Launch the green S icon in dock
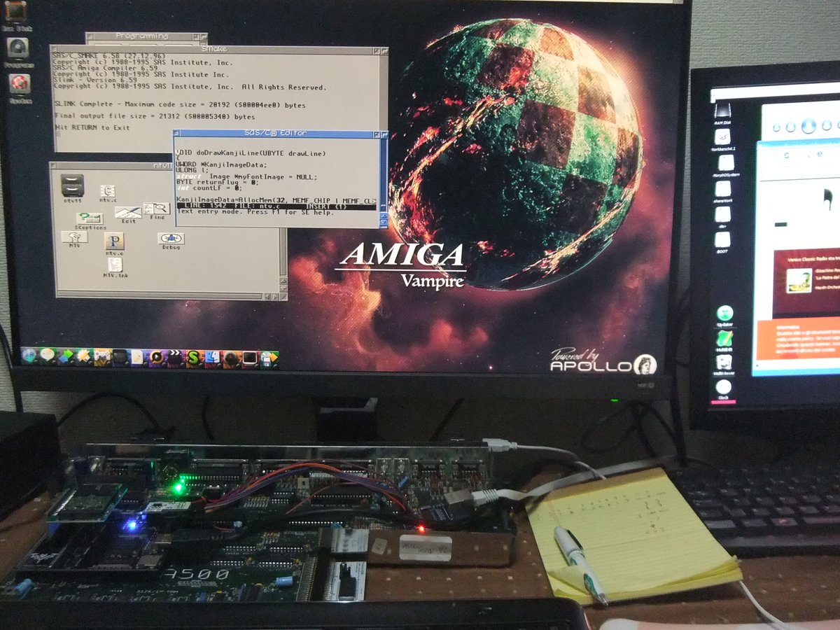Screen dimensions: 840x630 tap(192, 357)
